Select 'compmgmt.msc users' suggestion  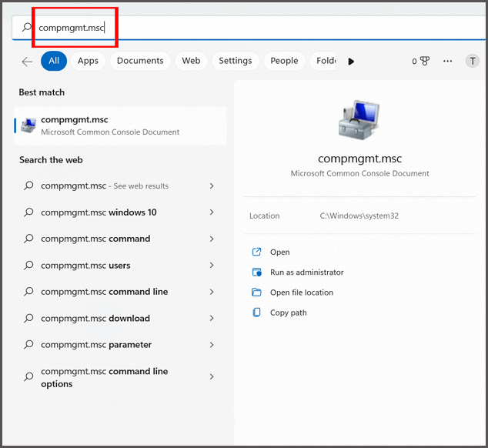(x=85, y=266)
